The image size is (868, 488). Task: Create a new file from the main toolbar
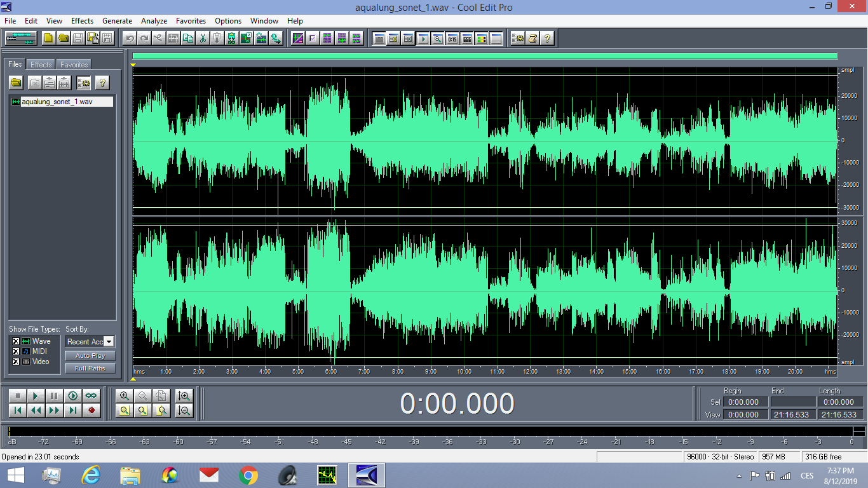pyautogui.click(x=49, y=38)
